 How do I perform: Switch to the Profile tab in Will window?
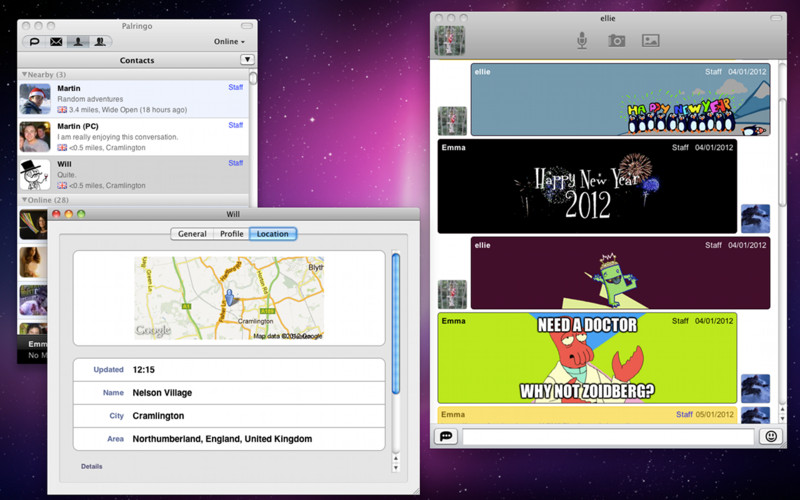(x=232, y=234)
